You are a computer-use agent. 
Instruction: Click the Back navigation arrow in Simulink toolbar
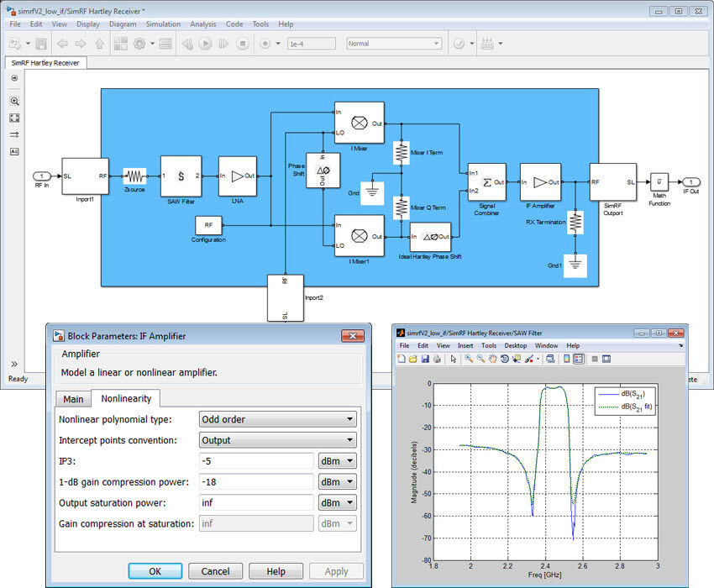(x=62, y=44)
